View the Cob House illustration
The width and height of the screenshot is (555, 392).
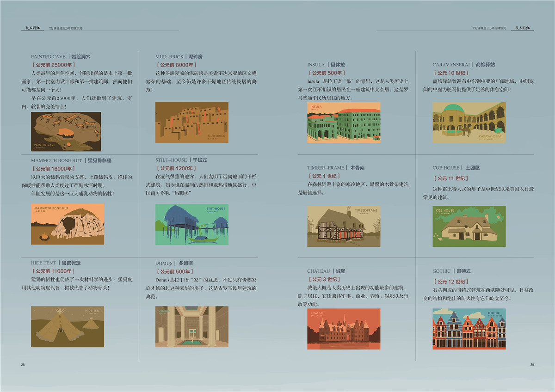469,226
